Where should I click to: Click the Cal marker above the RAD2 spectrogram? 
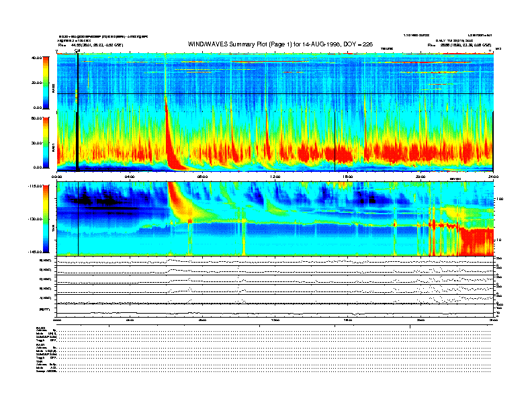77,50
